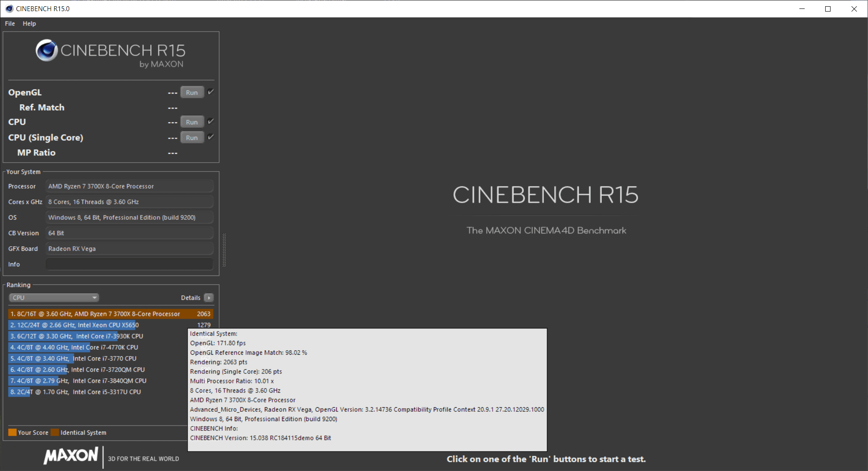Open the CPU ranking dropdown

(x=54, y=298)
